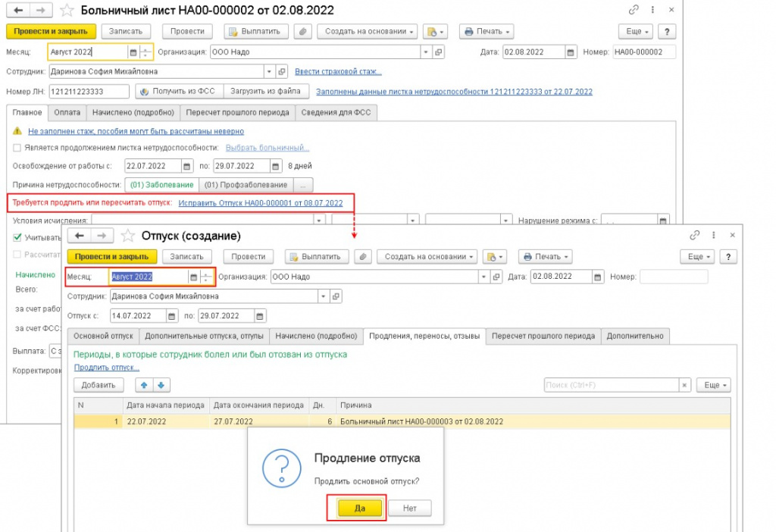Focus the Поиск (Ctrl+F) search field

tap(612, 385)
